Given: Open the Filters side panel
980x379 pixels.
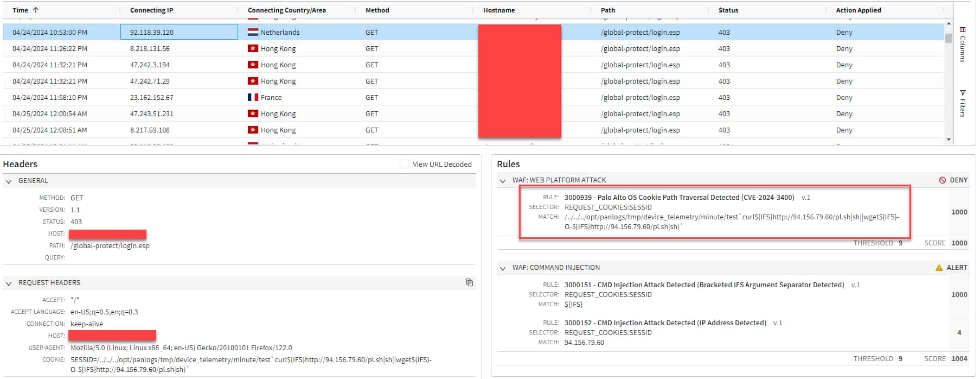Looking at the screenshot, I should (x=962, y=103).
